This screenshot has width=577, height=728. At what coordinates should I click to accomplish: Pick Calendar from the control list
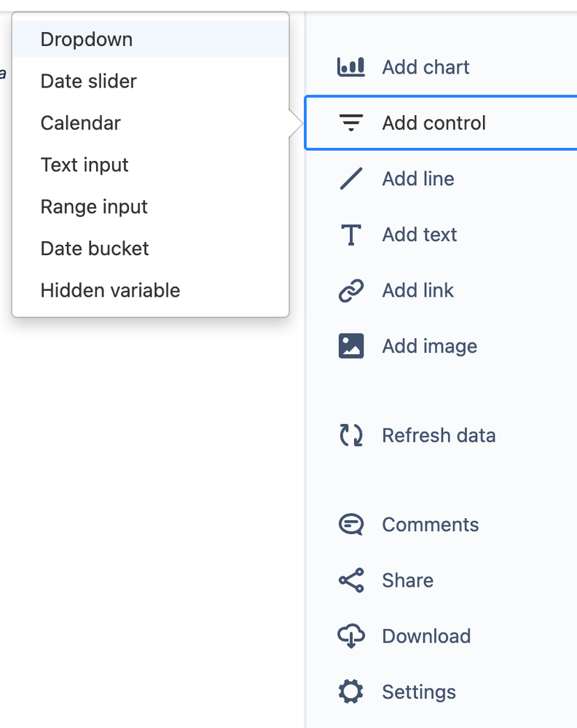(x=81, y=123)
